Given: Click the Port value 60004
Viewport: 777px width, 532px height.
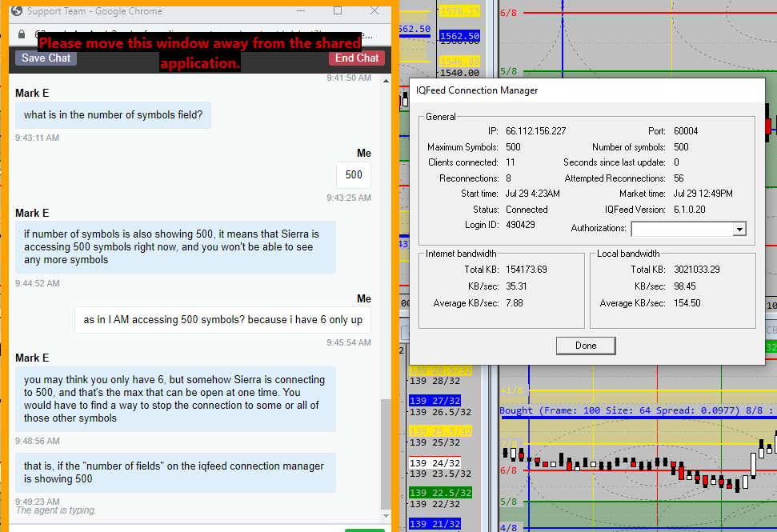Looking at the screenshot, I should (x=686, y=130).
